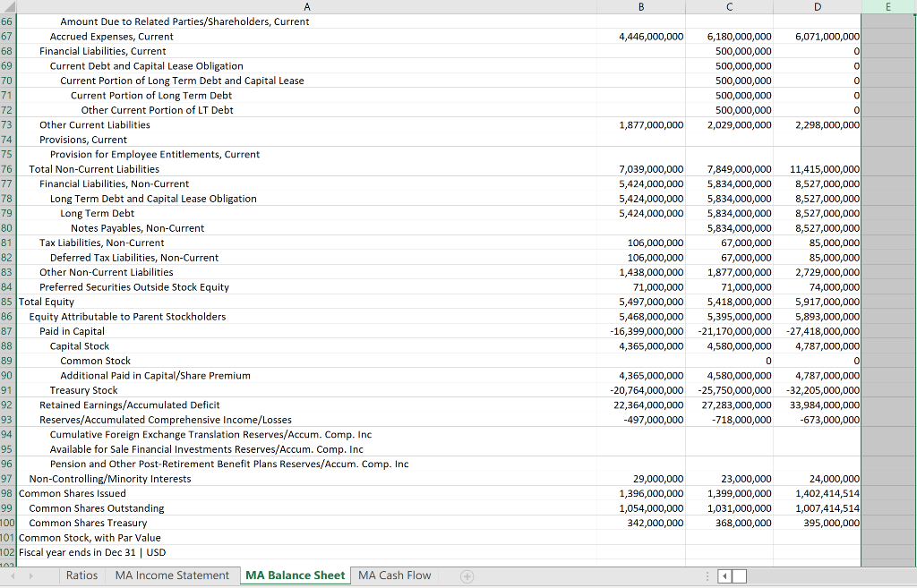The height and width of the screenshot is (588, 917).
Task: Select row 66 header
Action: coord(8,21)
